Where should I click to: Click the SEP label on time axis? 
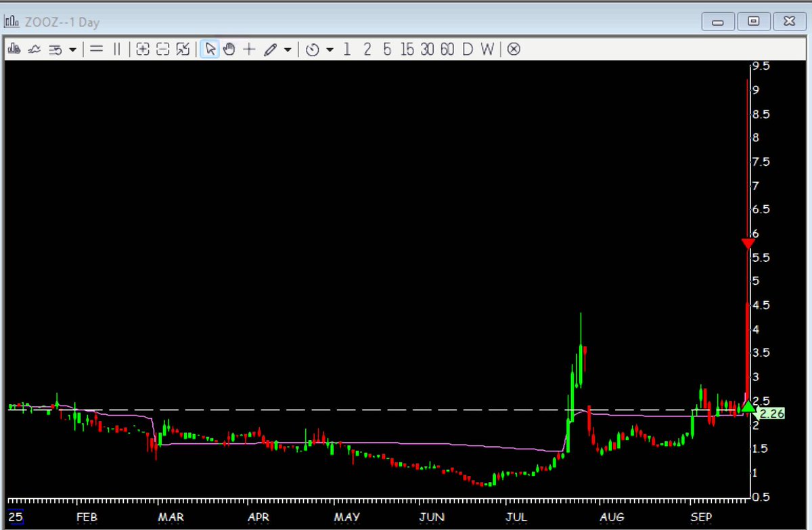pyautogui.click(x=702, y=517)
